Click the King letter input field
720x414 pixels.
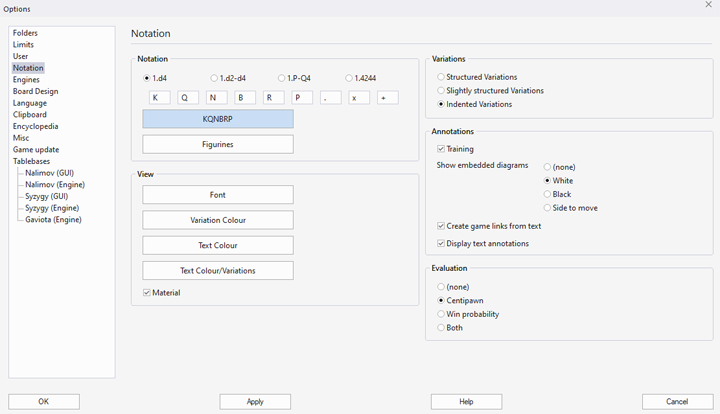pos(160,98)
